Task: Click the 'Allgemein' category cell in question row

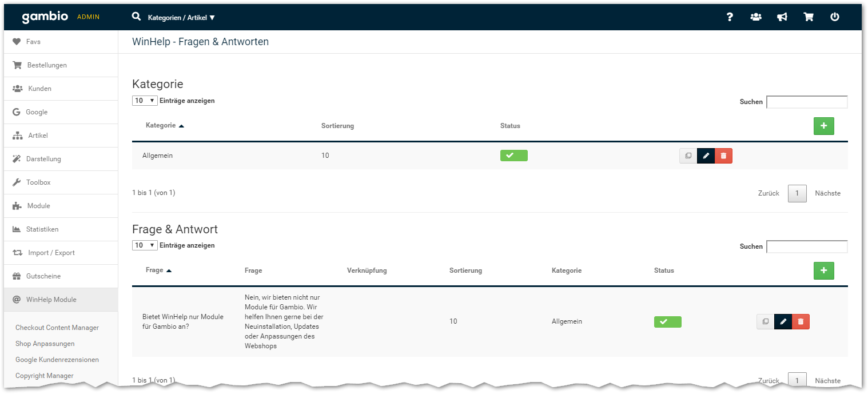Action: pyautogui.click(x=567, y=321)
